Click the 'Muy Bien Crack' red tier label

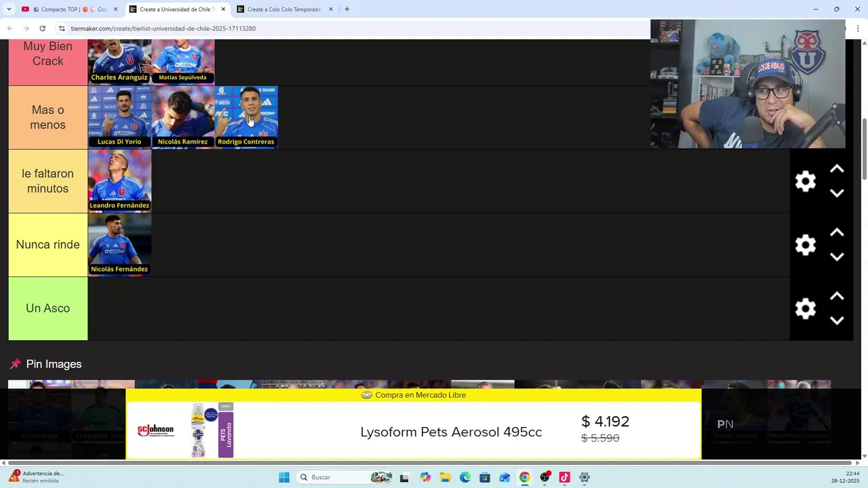point(47,62)
